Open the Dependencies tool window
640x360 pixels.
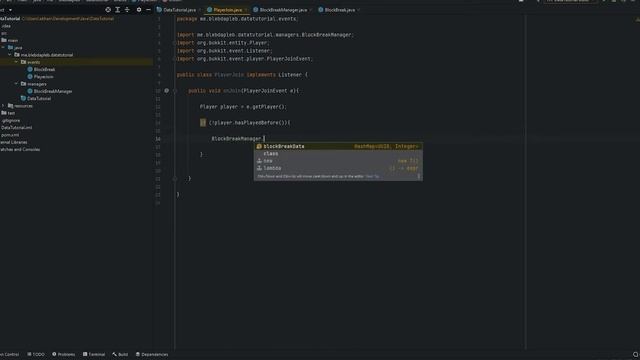(x=152, y=354)
